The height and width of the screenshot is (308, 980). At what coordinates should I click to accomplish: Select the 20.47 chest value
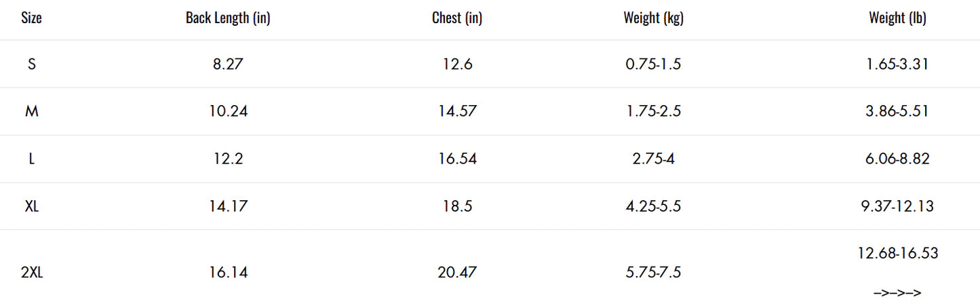457,273
